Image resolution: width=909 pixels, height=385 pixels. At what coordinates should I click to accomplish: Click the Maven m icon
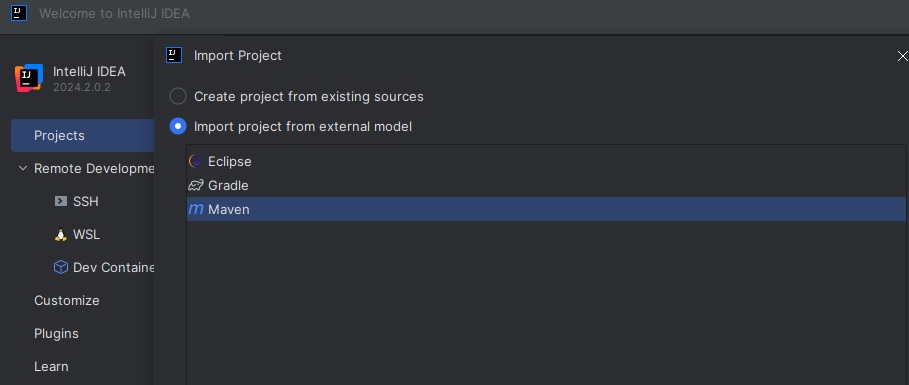coord(196,209)
